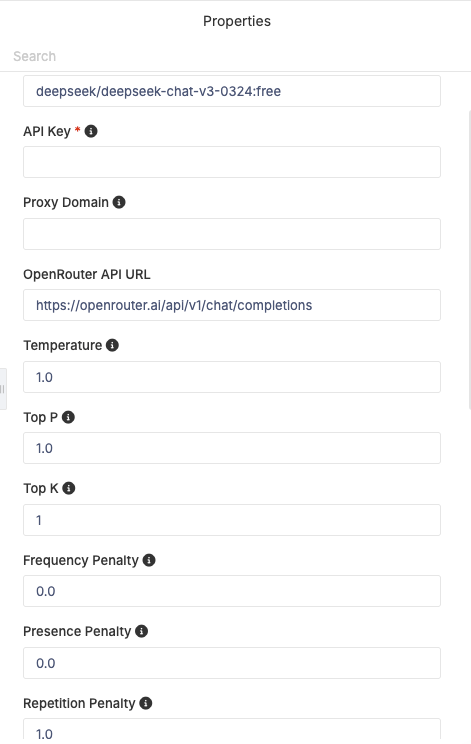The image size is (471, 744).
Task: Click the Frequency Penalty info icon
Action: tap(149, 560)
